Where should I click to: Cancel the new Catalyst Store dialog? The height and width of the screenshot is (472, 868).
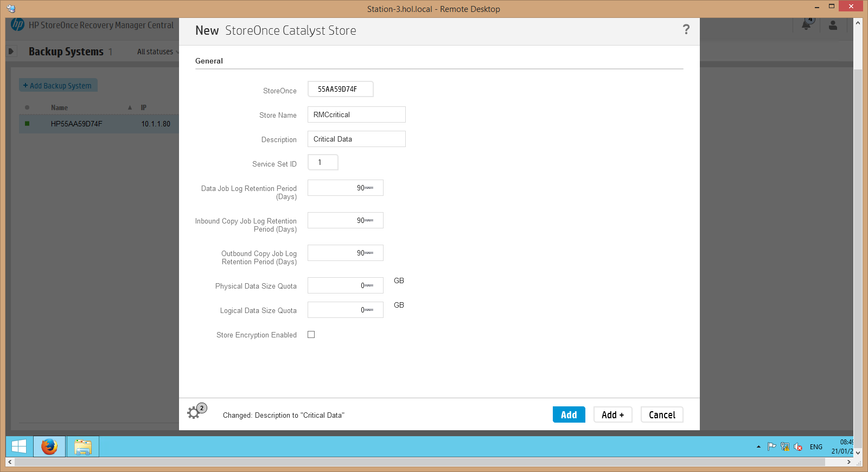[x=662, y=414]
